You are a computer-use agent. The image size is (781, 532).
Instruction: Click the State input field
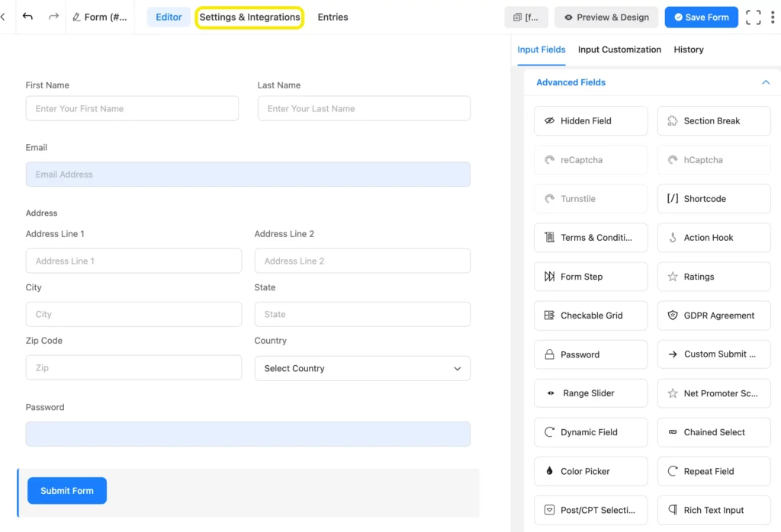(362, 314)
